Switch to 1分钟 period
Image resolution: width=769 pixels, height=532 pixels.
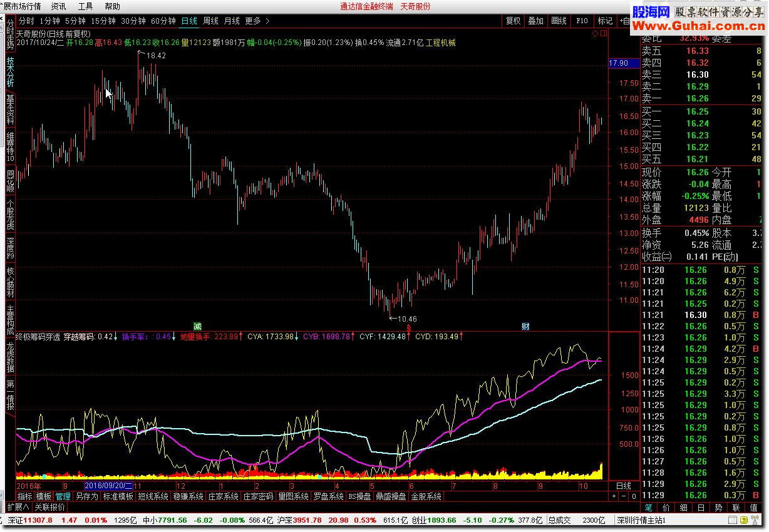coord(49,21)
